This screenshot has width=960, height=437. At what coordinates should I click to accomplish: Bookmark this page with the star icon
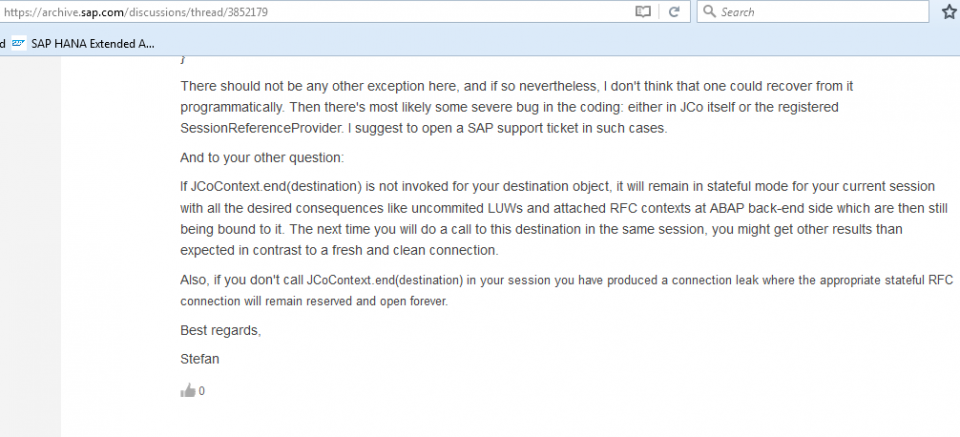tap(948, 12)
